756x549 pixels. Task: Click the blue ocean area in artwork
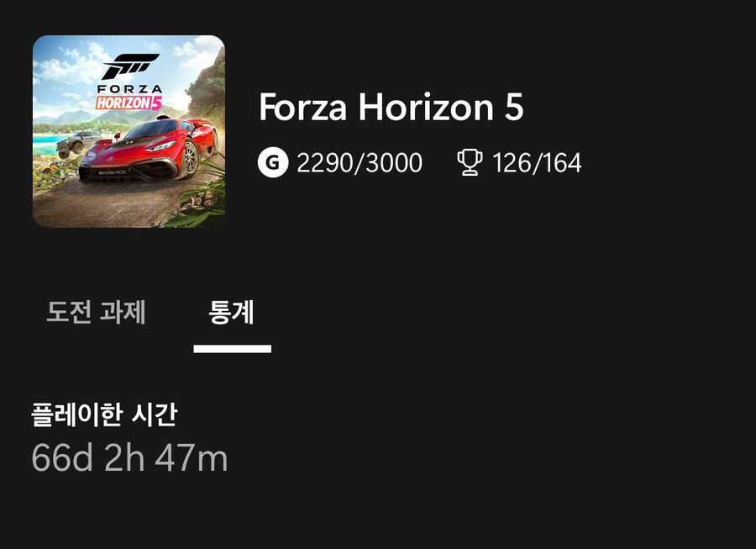click(x=48, y=144)
